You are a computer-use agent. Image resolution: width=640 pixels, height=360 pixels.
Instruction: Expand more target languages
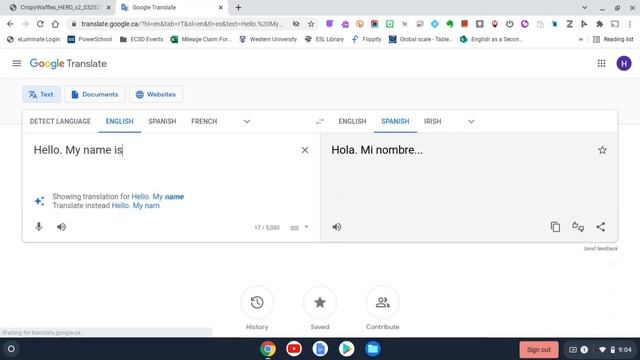click(x=471, y=122)
